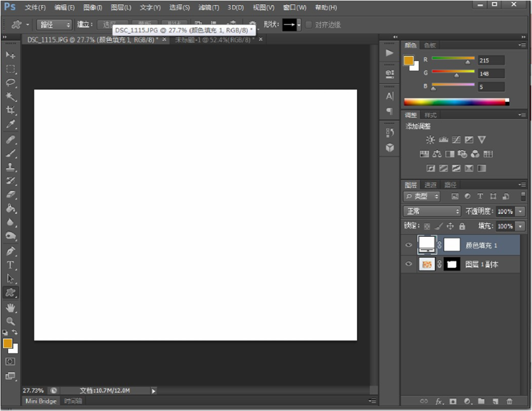Open the 滤镜(T) menu
This screenshot has height=411, width=532.
click(209, 8)
